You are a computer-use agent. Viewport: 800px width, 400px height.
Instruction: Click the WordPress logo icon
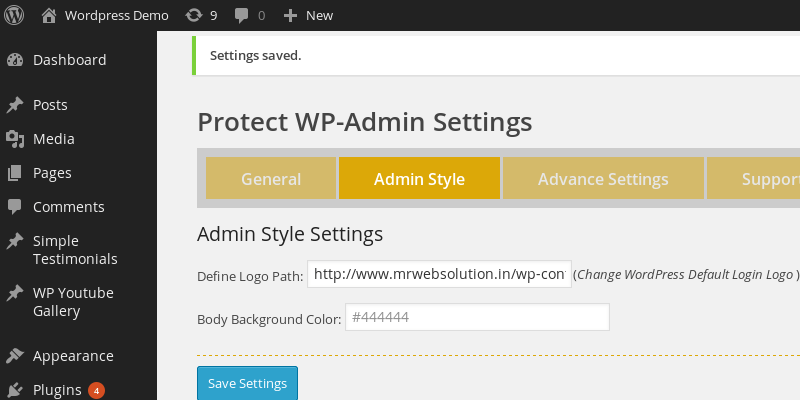[x=16, y=15]
